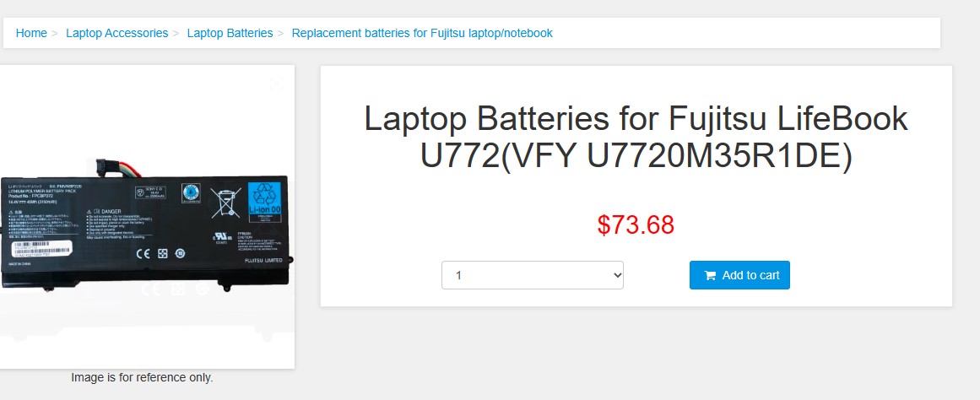Click the blue Li-ion recycling label on battery
This screenshot has width=980, height=400.
pos(265,201)
